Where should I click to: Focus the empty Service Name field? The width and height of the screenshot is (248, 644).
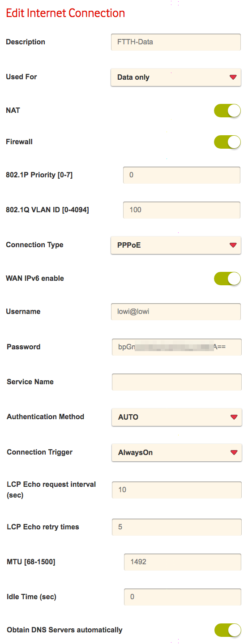click(177, 382)
